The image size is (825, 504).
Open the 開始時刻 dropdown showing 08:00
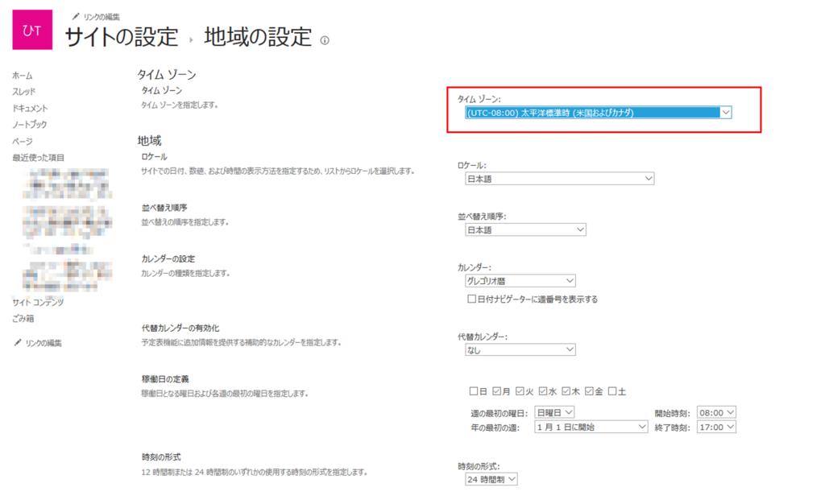(x=716, y=412)
